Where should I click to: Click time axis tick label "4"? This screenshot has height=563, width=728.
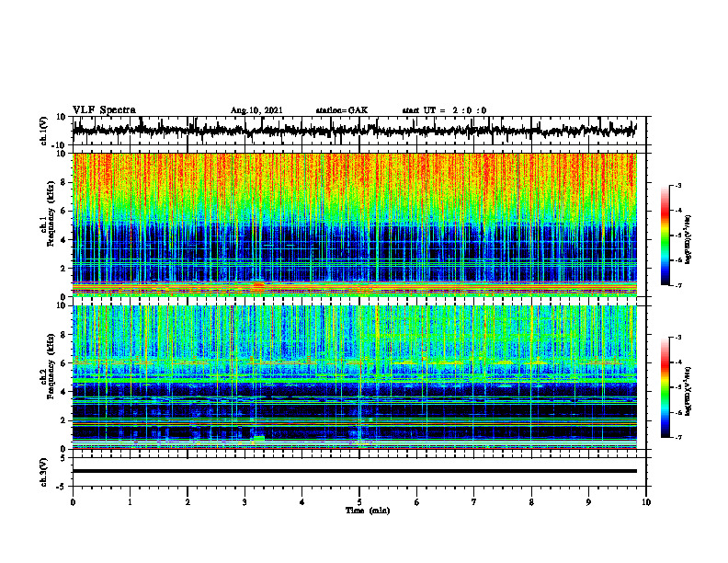(301, 502)
